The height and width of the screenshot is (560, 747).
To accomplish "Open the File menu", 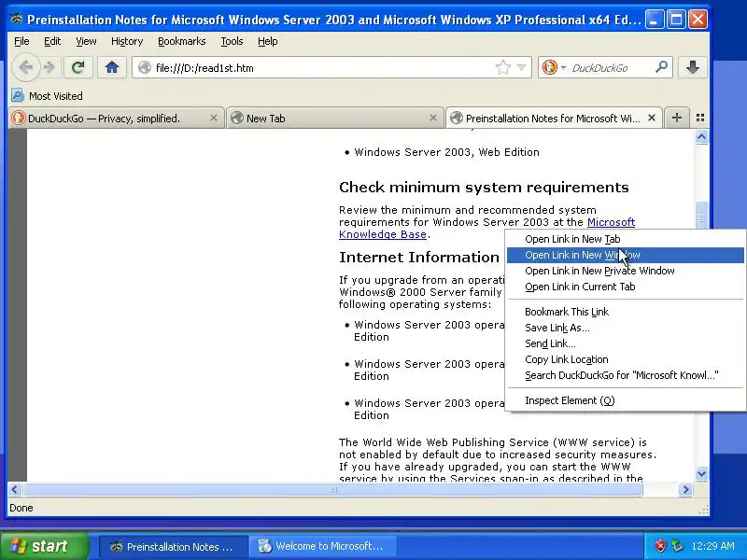I will 21,41.
